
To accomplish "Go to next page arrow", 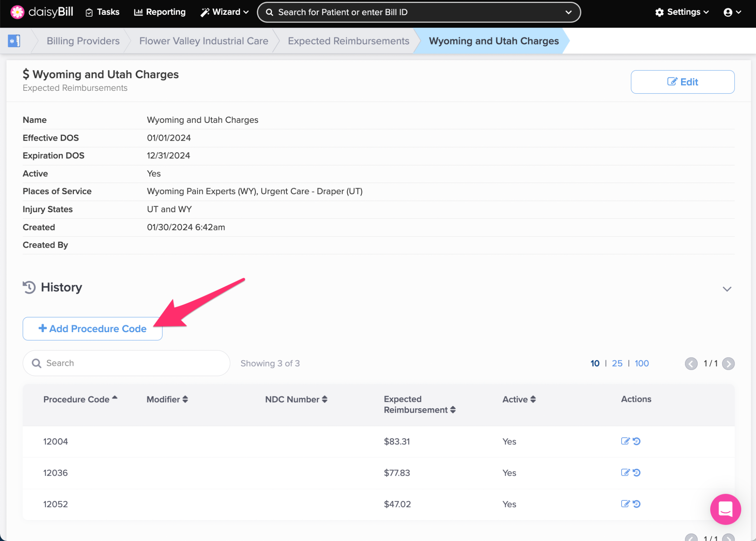I will click(x=728, y=363).
